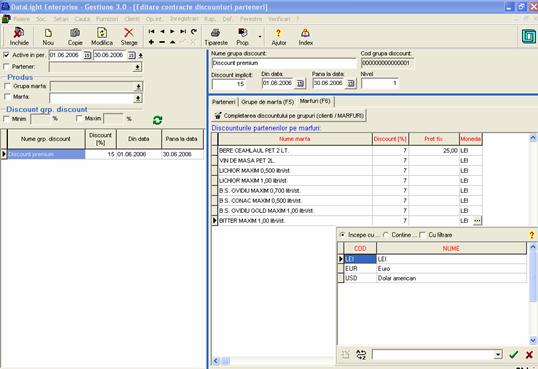Open the Partener dropdown list
538x369 pixels.
[x=137, y=67]
